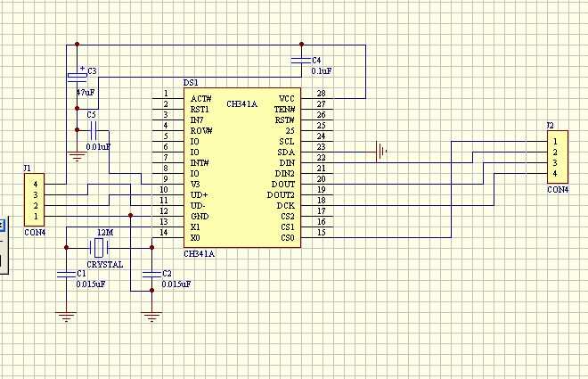Click pin number 14 beside X0
Screen dimensions: 588x379
tap(164, 232)
